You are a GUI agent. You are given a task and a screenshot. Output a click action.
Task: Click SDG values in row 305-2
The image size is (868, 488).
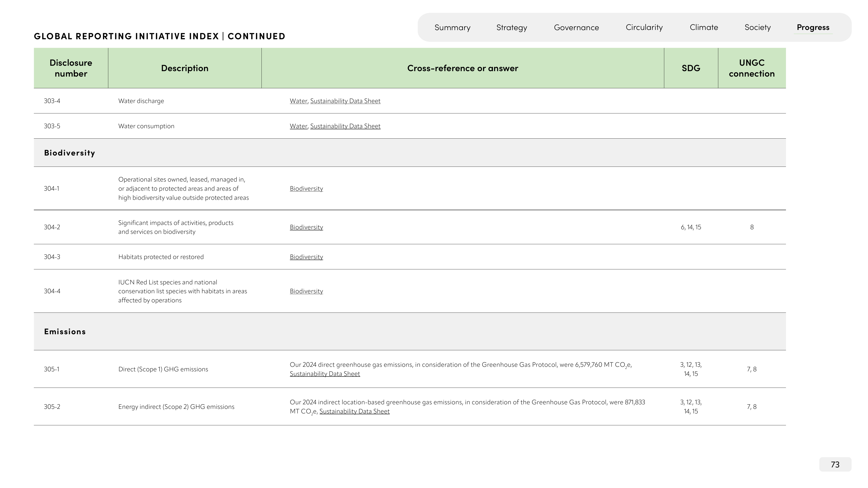(691, 406)
